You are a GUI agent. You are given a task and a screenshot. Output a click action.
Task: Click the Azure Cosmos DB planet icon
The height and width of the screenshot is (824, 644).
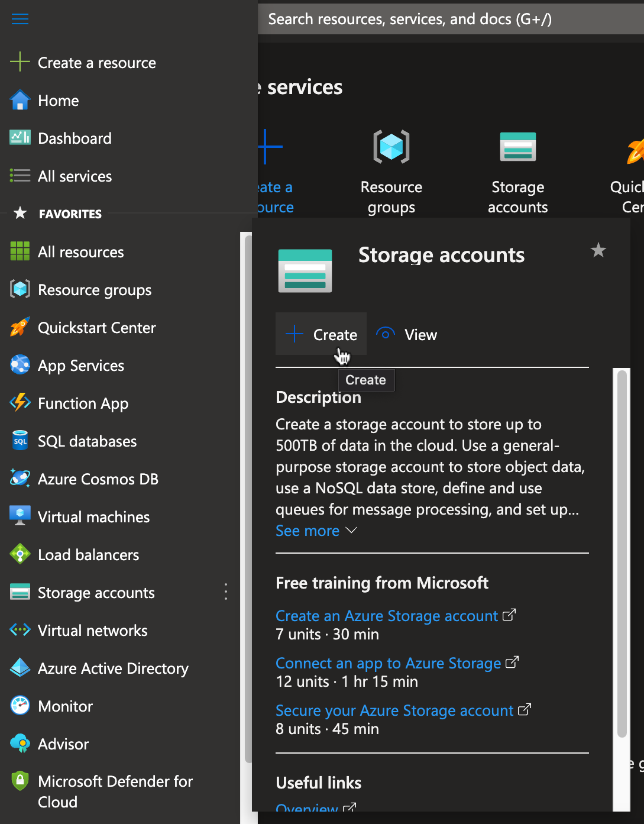20,479
